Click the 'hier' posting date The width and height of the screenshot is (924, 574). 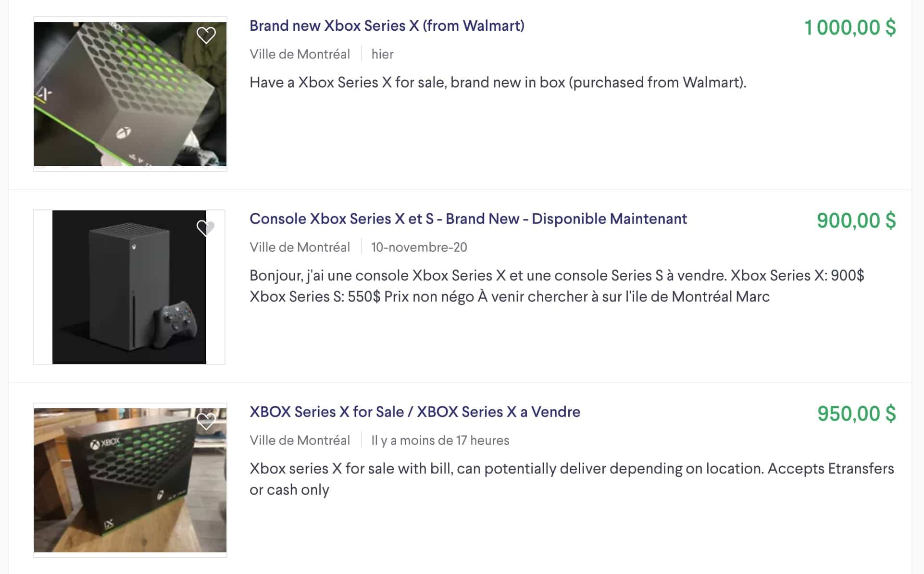[383, 54]
